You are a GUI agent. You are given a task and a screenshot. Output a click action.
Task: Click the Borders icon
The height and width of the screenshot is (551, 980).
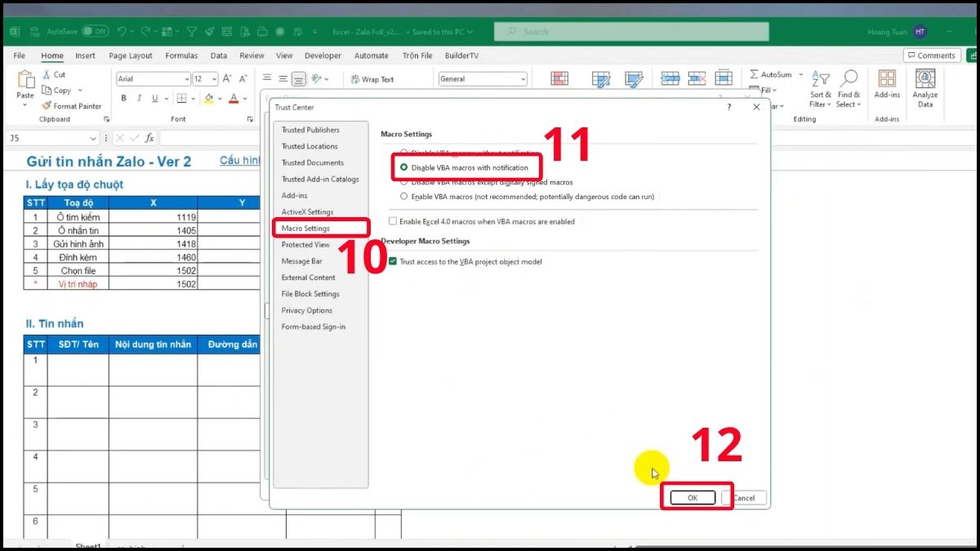(x=181, y=99)
